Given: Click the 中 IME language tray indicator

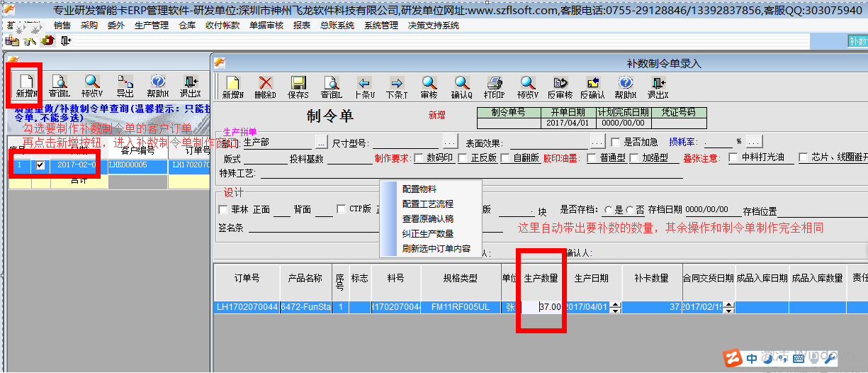Looking at the screenshot, I should click(753, 359).
